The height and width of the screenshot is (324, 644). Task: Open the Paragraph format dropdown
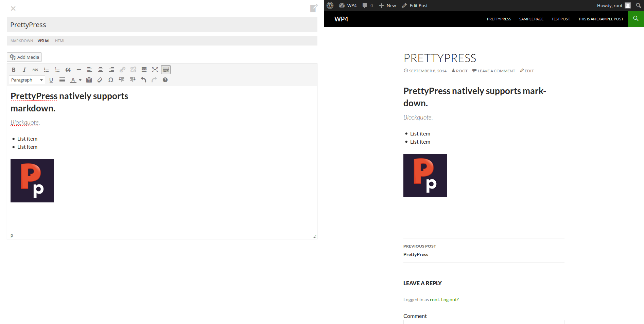click(x=27, y=80)
